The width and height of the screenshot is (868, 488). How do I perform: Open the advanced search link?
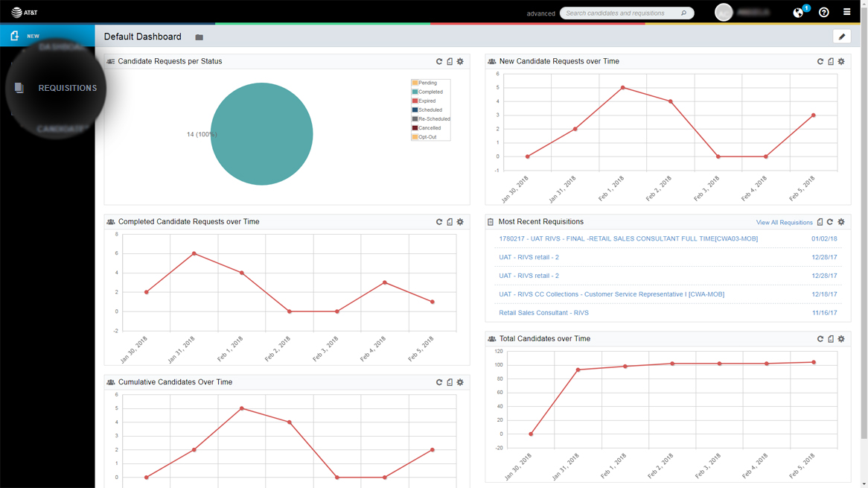click(x=541, y=13)
